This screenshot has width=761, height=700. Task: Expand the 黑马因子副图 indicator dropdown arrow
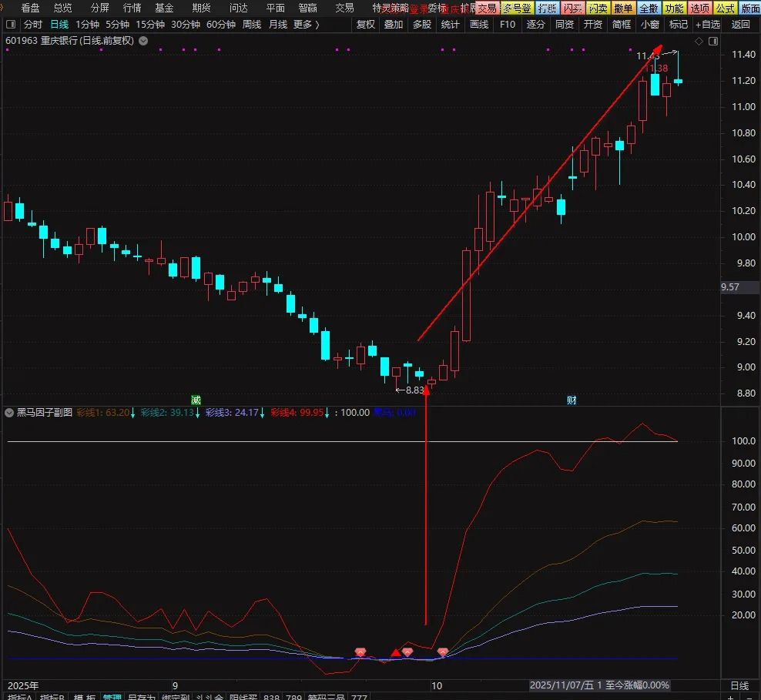pyautogui.click(x=8, y=413)
